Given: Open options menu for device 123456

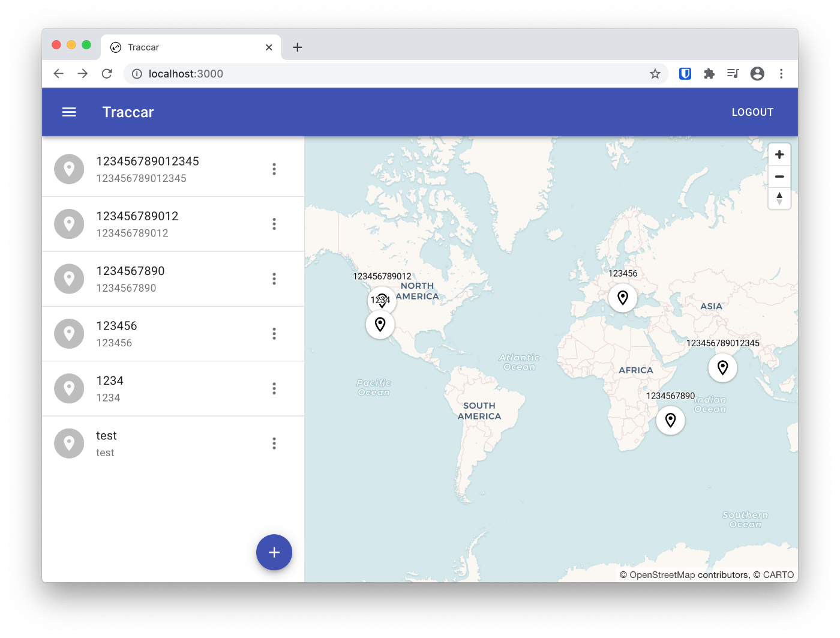Looking at the screenshot, I should (x=274, y=334).
